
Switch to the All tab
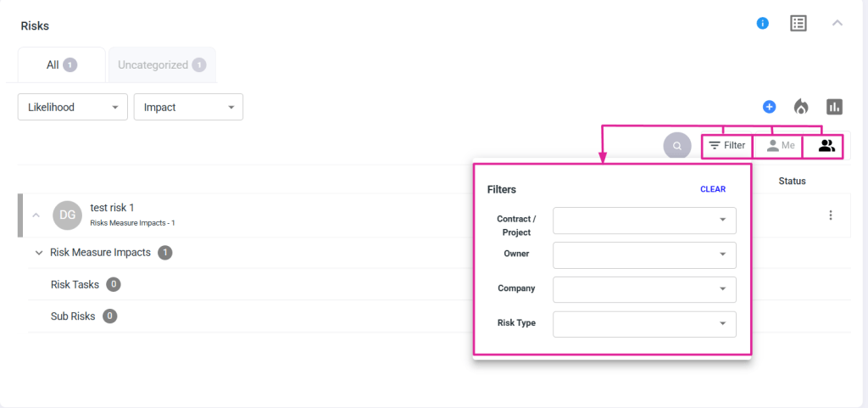tap(61, 64)
